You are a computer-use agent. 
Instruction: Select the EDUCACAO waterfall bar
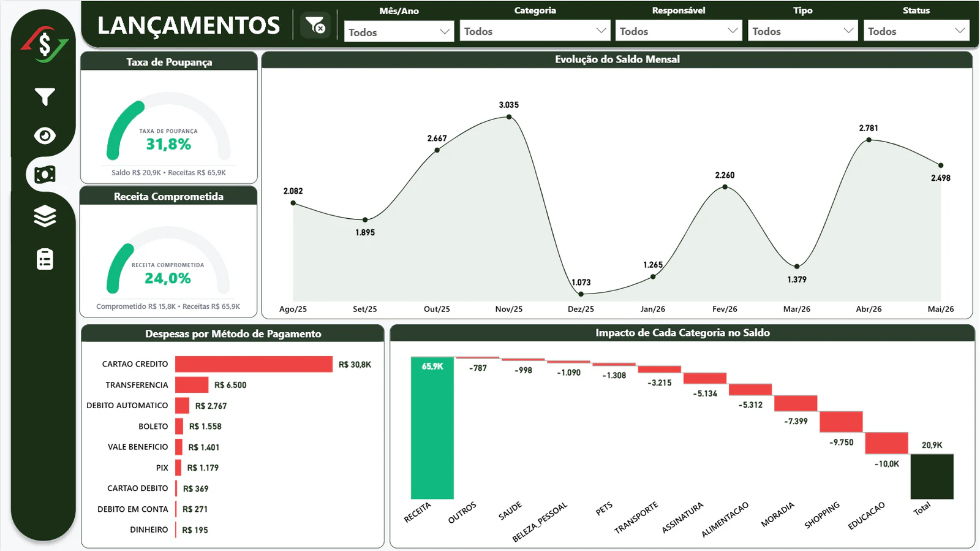point(886,443)
